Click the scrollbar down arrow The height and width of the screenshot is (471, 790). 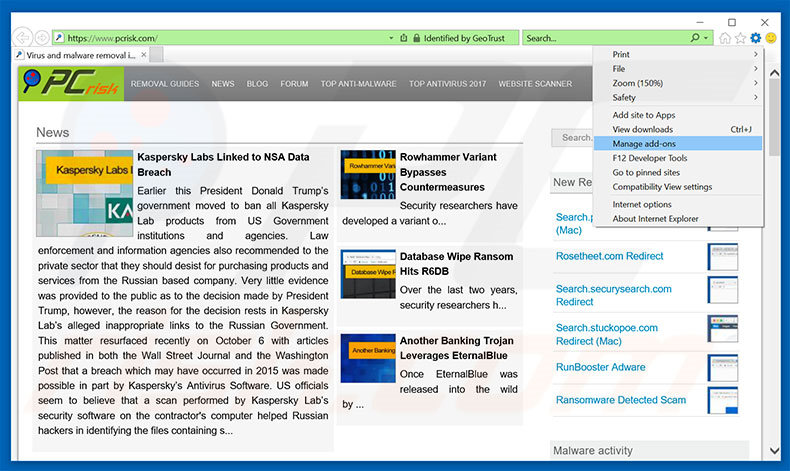click(774, 450)
